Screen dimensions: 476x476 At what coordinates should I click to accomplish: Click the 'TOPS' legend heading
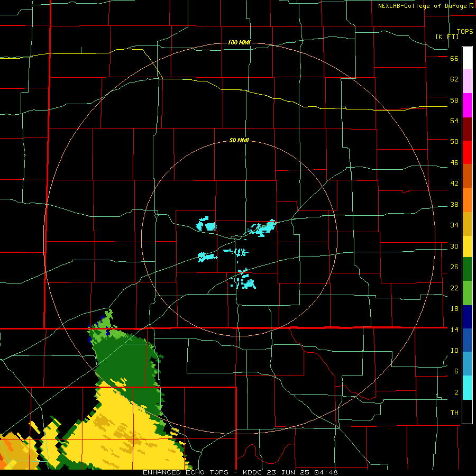[x=465, y=32]
